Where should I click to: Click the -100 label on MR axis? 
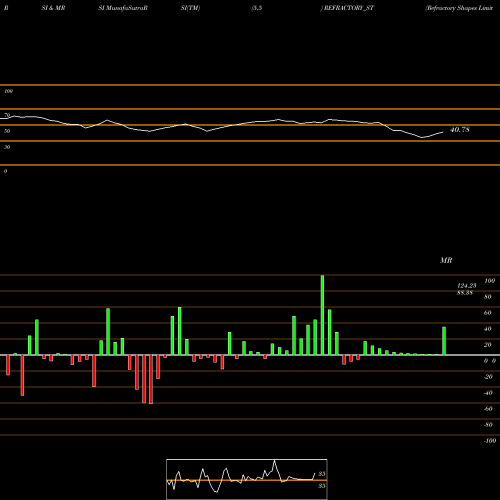490,441
